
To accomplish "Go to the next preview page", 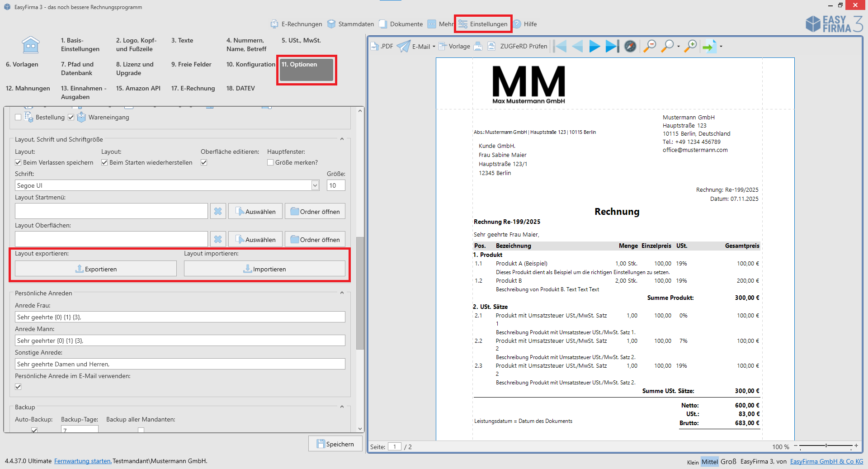I will coord(594,46).
